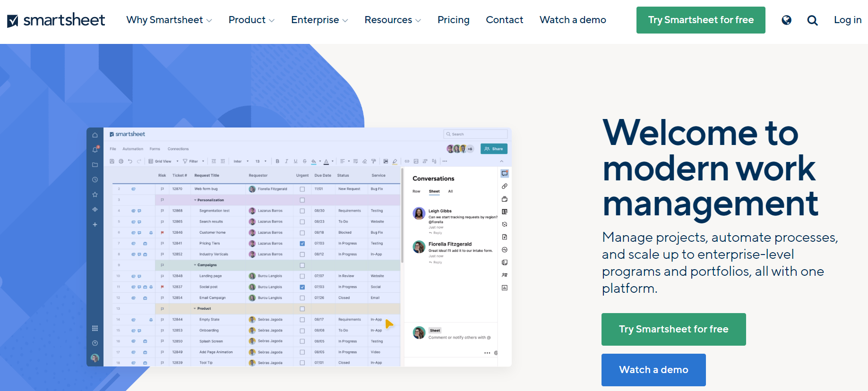Toggle Urgent checkbox for Web form bug
Image resolution: width=868 pixels, height=391 pixels.
pyautogui.click(x=302, y=189)
